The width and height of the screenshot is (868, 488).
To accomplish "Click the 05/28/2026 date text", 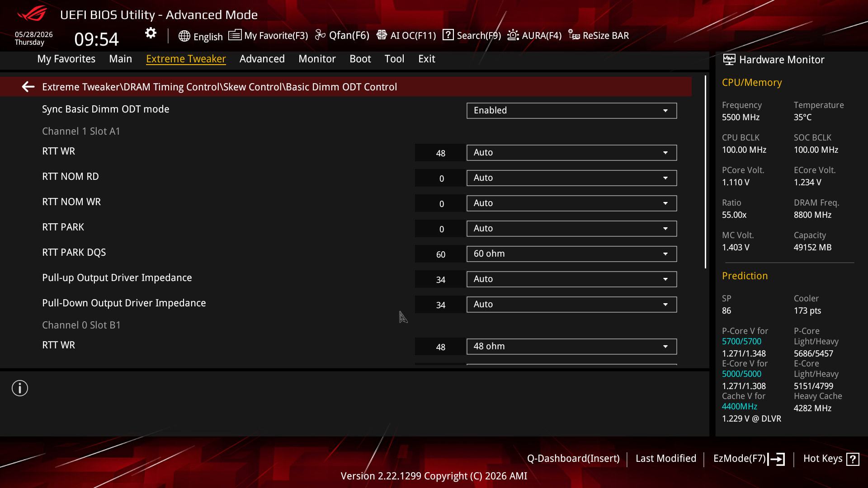I will point(33,34).
